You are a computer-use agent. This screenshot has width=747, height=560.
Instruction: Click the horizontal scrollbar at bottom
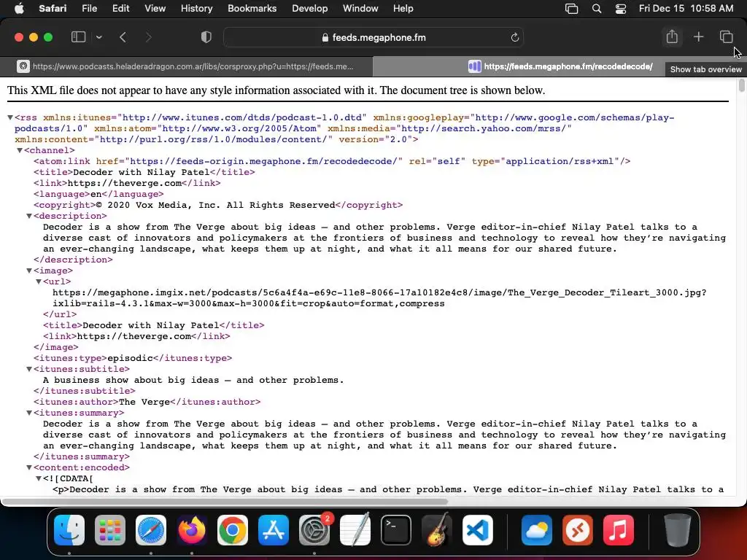click(224, 502)
